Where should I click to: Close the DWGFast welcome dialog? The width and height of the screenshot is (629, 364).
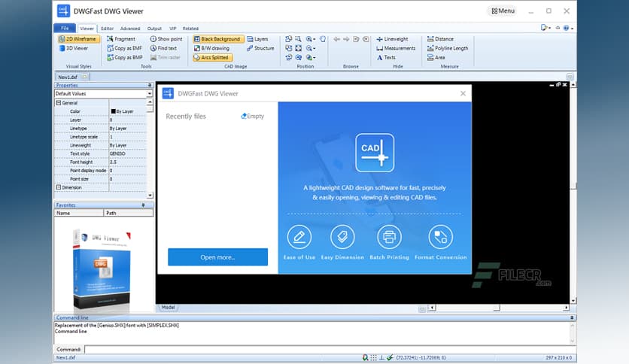[463, 93]
